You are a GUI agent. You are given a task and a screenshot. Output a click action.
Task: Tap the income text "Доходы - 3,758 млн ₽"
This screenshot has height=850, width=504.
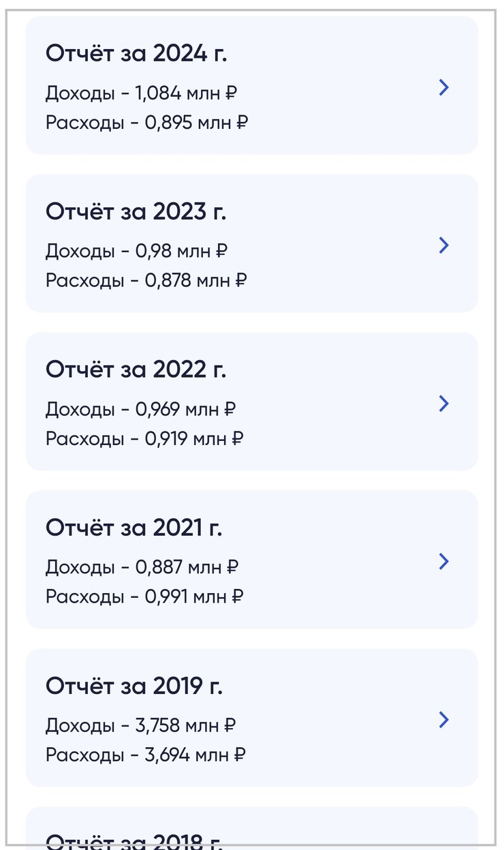141,725
